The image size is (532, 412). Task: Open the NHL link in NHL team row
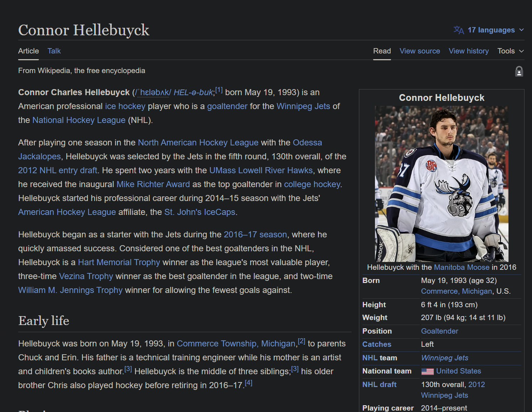[x=370, y=358]
